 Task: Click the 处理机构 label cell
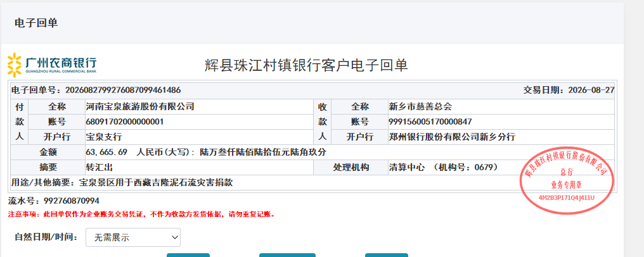[351, 167]
